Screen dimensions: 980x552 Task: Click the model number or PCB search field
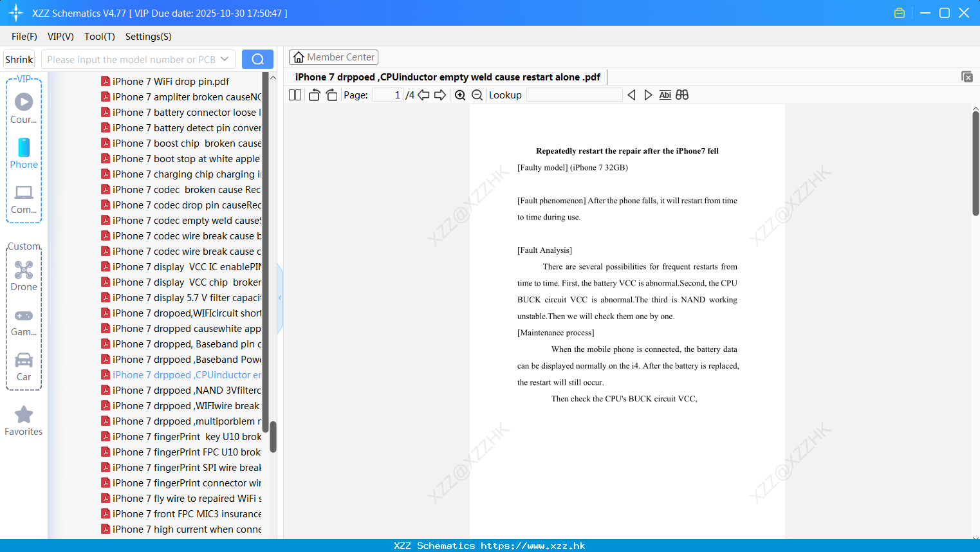click(x=131, y=59)
